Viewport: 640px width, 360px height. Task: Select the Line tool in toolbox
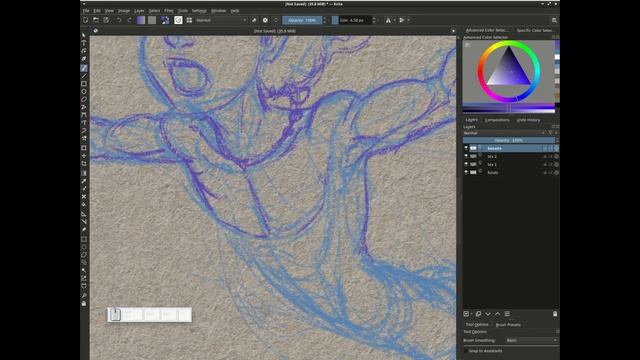point(84,76)
